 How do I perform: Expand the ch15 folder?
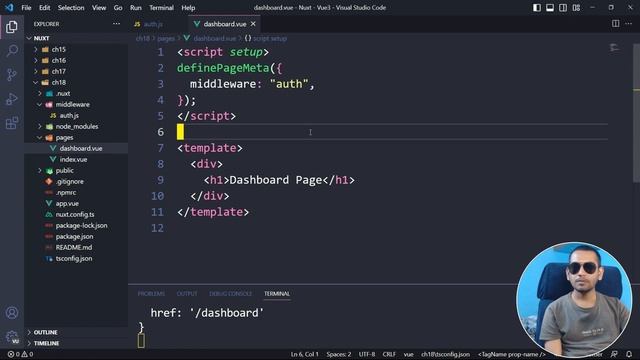tap(76, 49)
